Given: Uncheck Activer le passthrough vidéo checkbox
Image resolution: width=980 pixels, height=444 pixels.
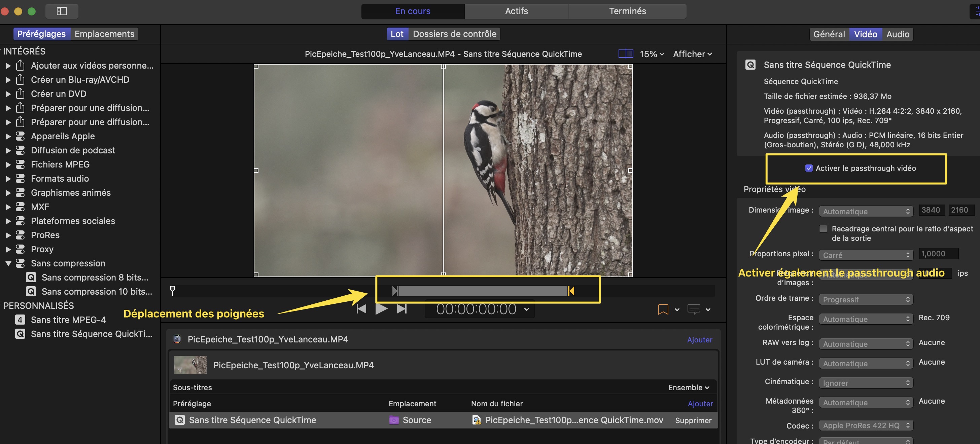Looking at the screenshot, I should [x=809, y=168].
